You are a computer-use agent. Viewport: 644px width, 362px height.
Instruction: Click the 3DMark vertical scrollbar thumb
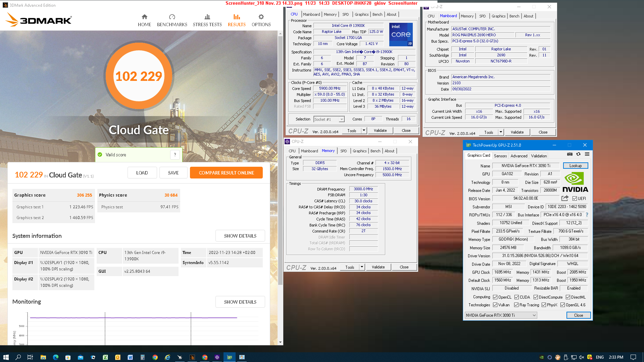(280, 160)
